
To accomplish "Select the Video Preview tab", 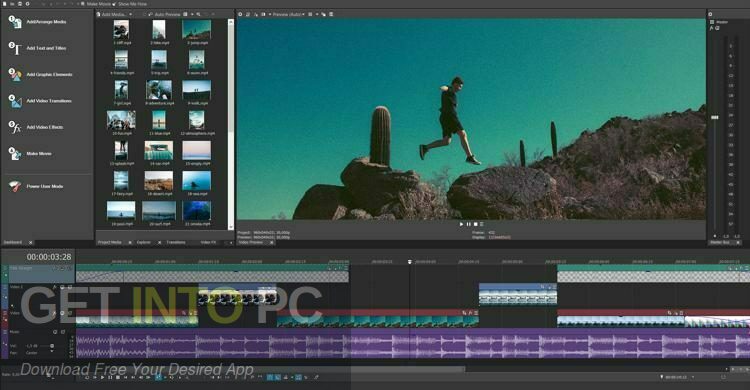I will click(x=251, y=243).
